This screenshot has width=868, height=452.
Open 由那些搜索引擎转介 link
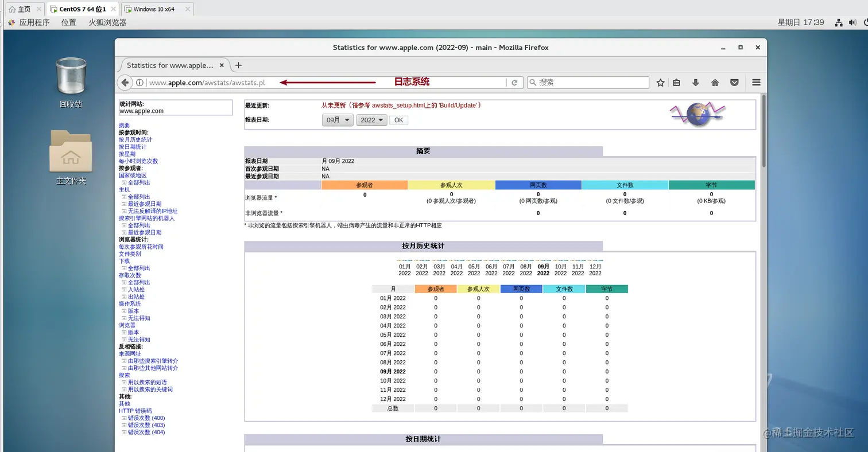(x=153, y=361)
